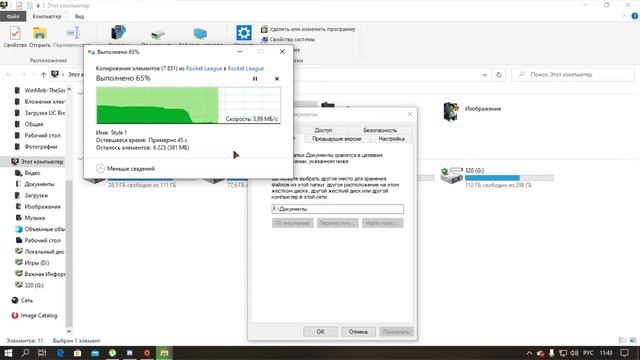This screenshot has height=360, width=640.
Task: Click the ОК button in the properties dialog
Action: click(x=320, y=332)
